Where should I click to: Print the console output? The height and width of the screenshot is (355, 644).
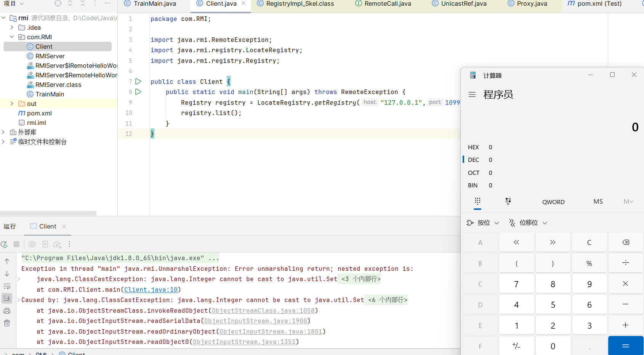[7, 311]
